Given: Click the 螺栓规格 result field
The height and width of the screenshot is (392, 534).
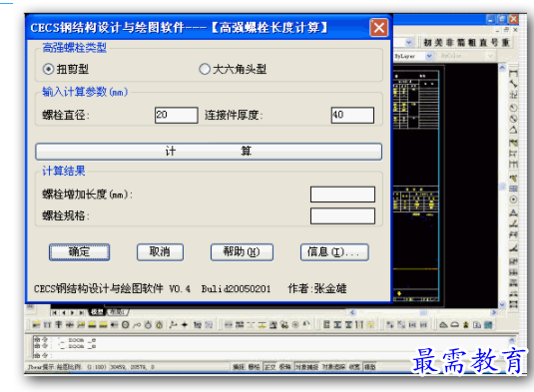Looking at the screenshot, I should click(x=342, y=215).
